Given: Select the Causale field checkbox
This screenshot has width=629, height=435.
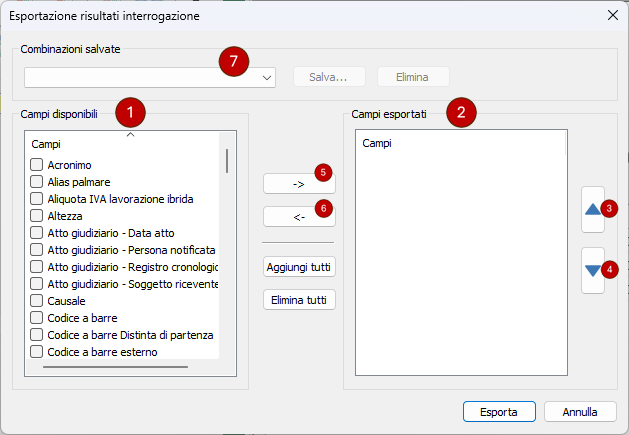Looking at the screenshot, I should [36, 301].
